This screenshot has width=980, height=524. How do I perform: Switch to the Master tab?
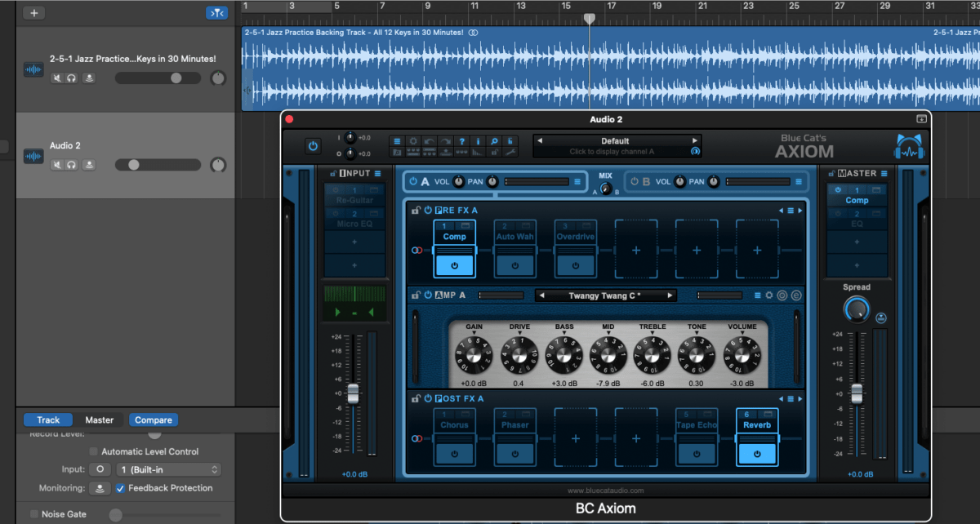point(99,420)
